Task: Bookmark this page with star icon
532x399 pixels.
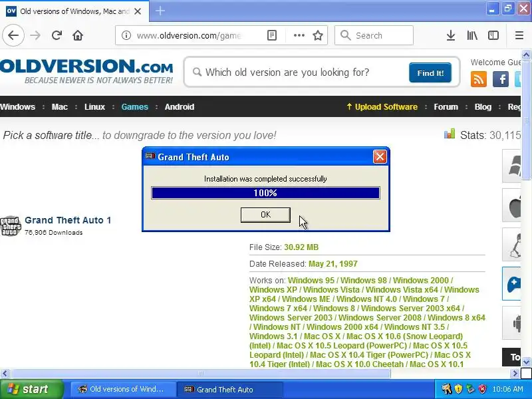Action: [x=318, y=35]
